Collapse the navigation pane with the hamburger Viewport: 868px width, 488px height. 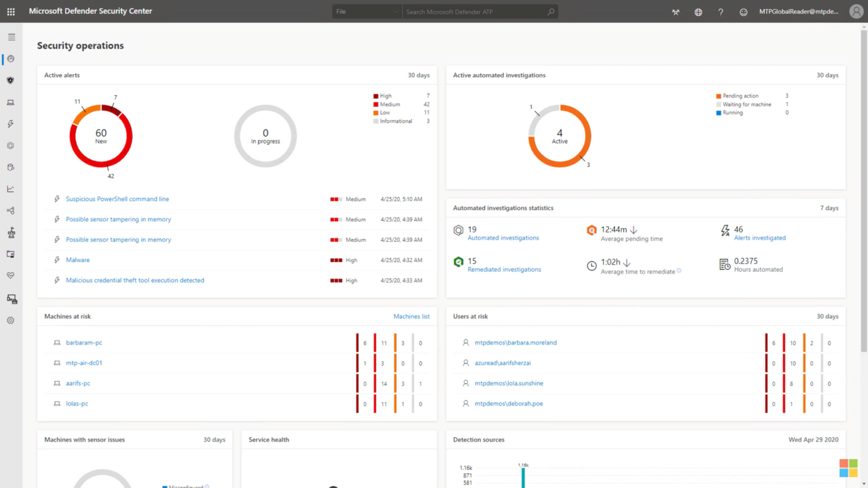pyautogui.click(x=10, y=37)
